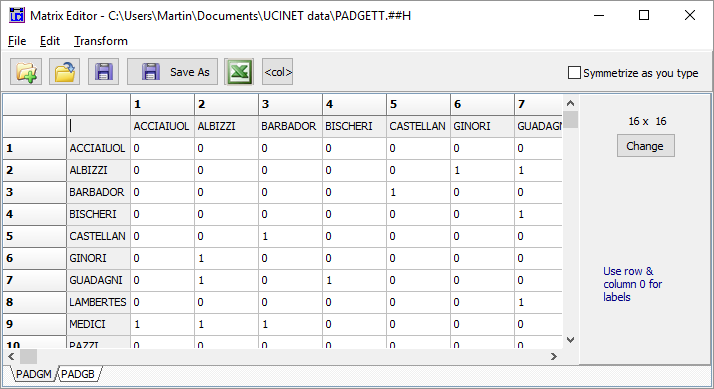
Task: Click the BARBADOR row, CASTELLAN column cell
Action: pos(418,192)
